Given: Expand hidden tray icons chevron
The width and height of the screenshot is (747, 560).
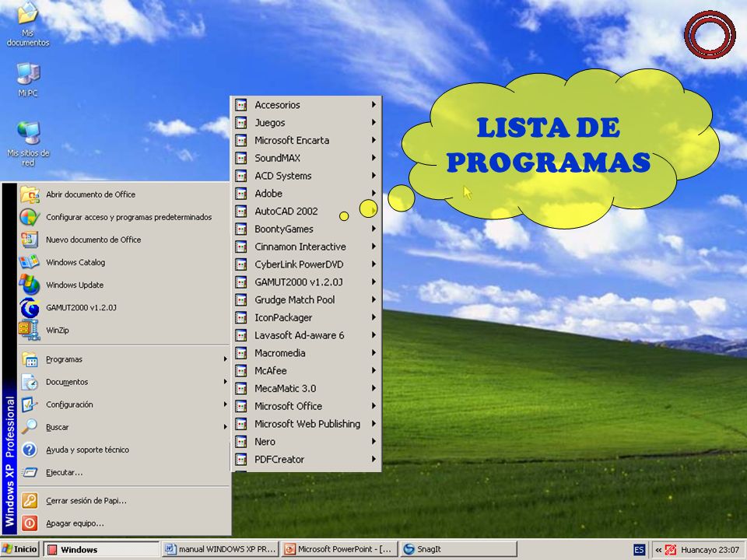Looking at the screenshot, I should click(x=658, y=550).
